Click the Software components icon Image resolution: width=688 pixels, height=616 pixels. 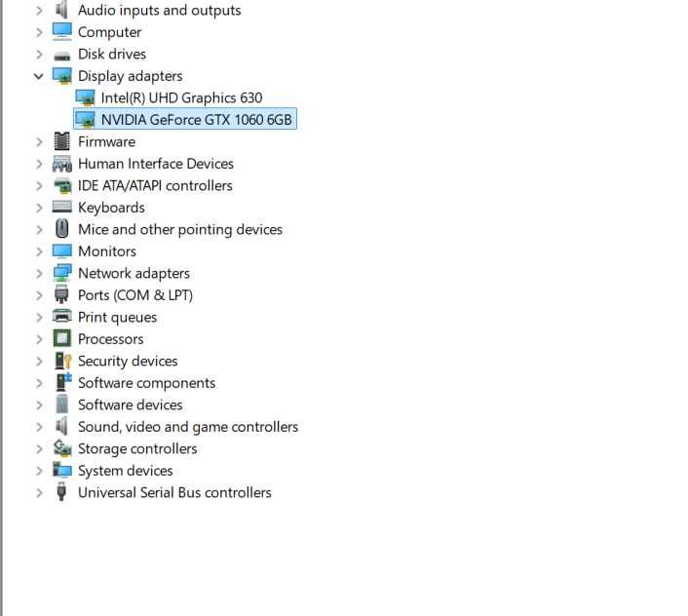[63, 382]
